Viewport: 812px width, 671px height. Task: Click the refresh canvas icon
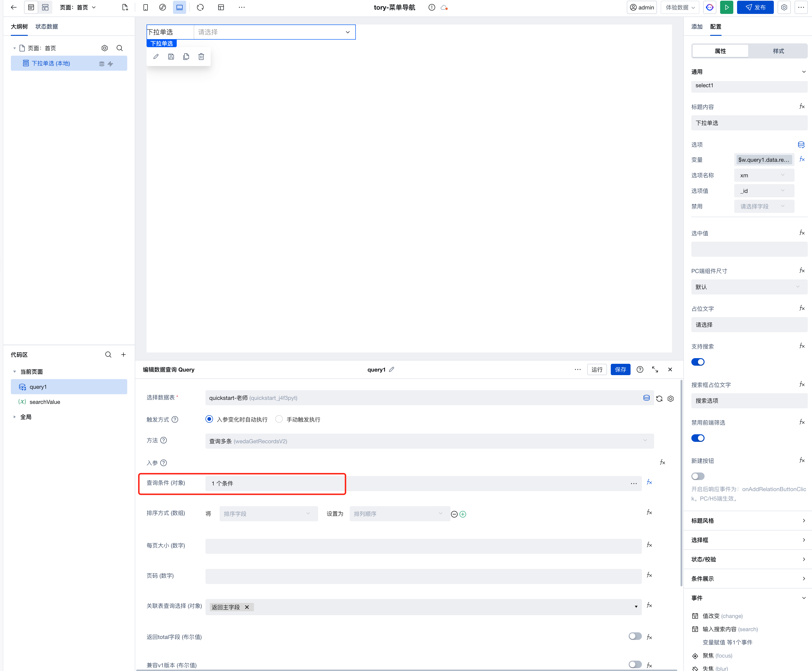pyautogui.click(x=200, y=7)
